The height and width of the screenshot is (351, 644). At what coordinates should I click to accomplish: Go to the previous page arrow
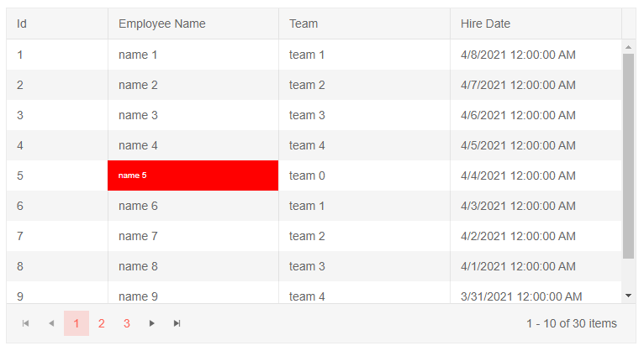coord(51,323)
